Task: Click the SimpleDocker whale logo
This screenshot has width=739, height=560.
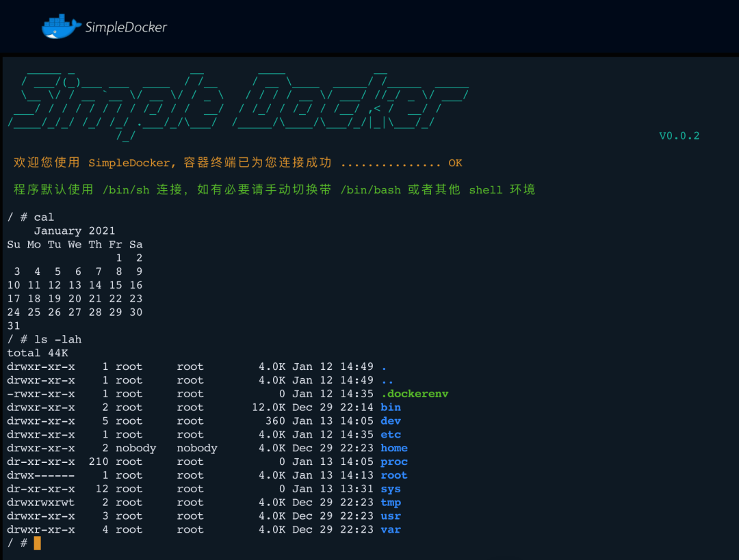Action: point(58,26)
